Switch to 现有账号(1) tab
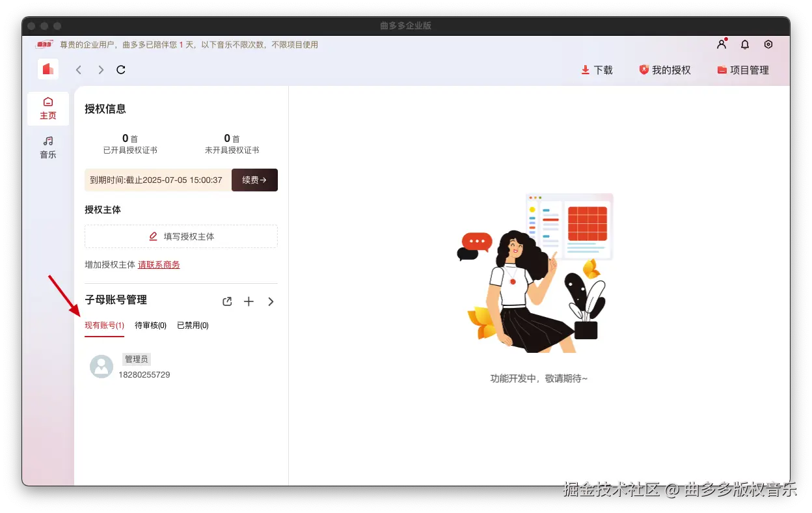The width and height of the screenshot is (812, 513). pos(104,326)
